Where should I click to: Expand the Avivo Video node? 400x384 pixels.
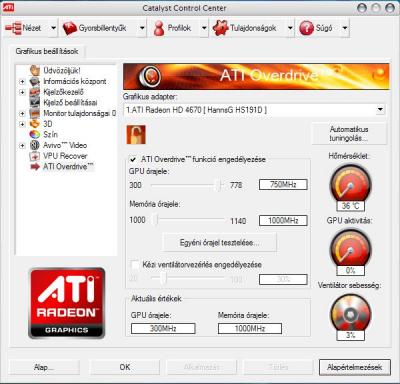click(22, 146)
